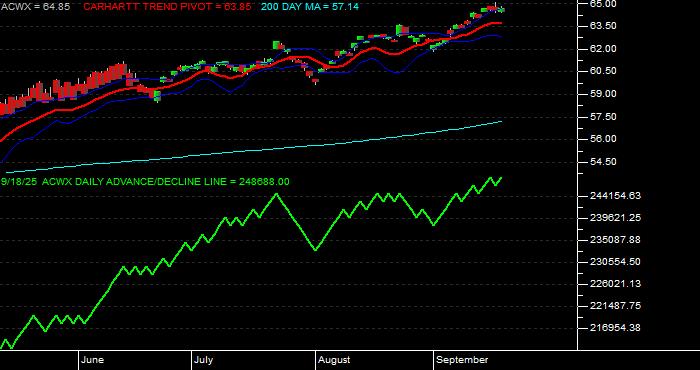Click the 239621.25 advance/decline axis value
700x370 pixels.
pos(616,218)
